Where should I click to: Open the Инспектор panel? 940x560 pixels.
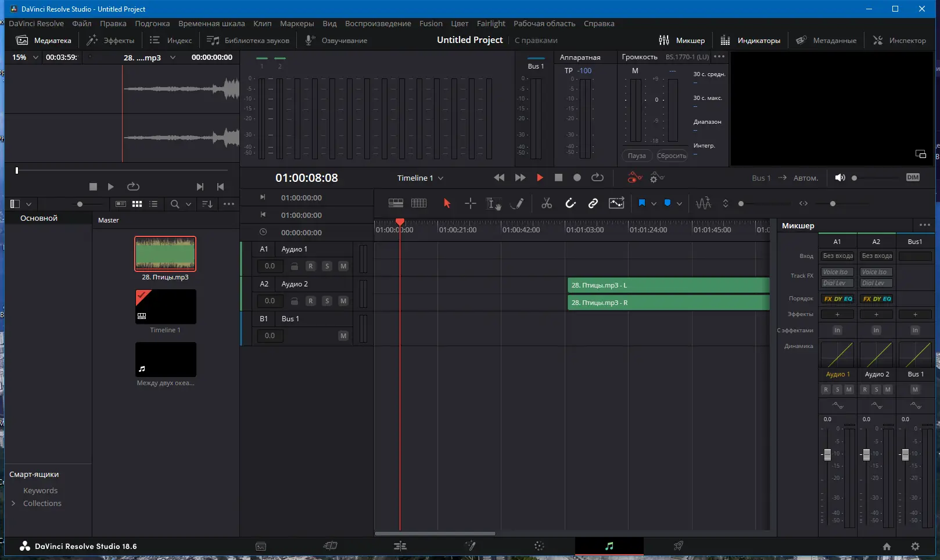click(899, 41)
